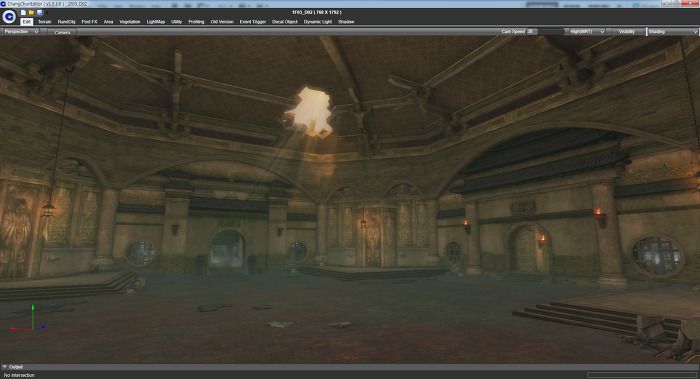Open the Shading mode dropdown

point(673,32)
